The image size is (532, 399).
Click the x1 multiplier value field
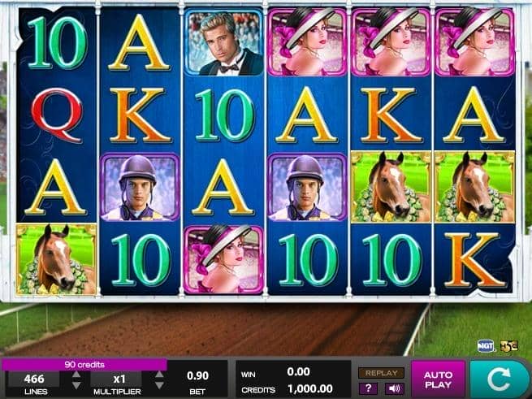(x=116, y=379)
